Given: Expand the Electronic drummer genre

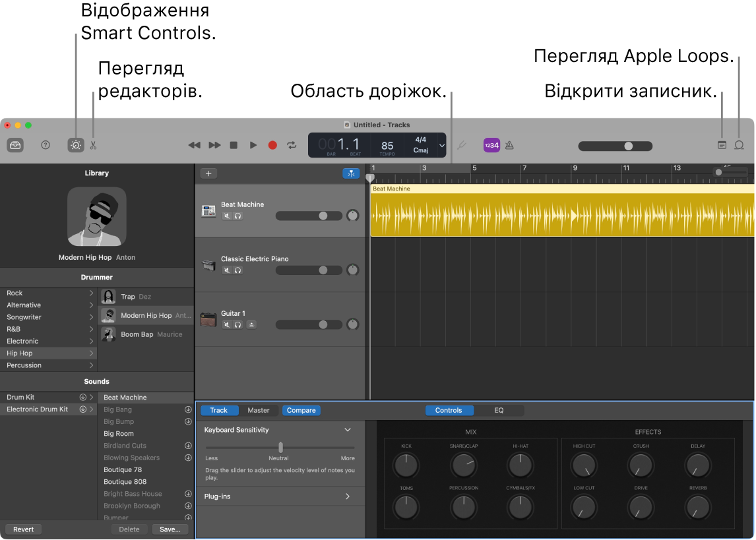Looking at the screenshot, I should tap(90, 341).
